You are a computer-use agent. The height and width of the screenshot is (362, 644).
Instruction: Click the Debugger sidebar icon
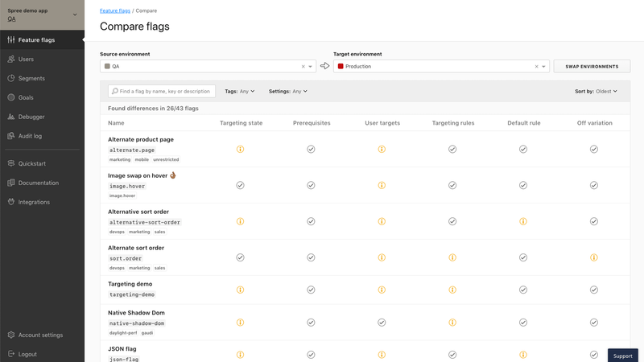(11, 117)
